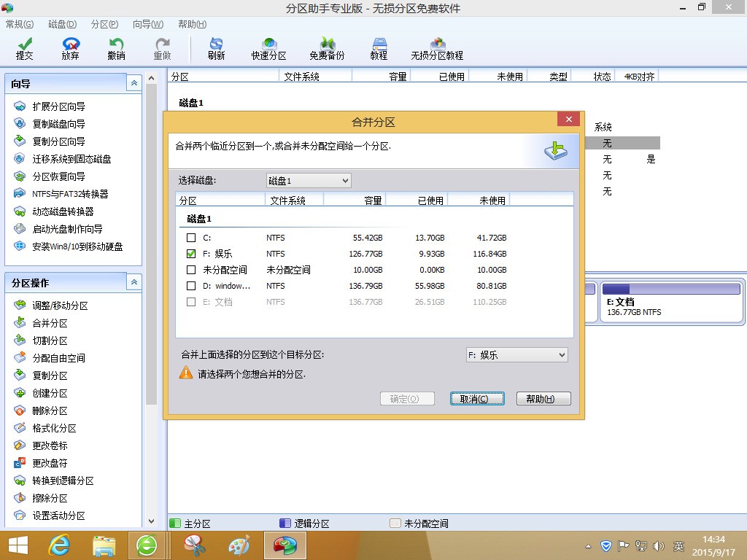This screenshot has width=747, height=560.
Task: Click the 免费备份 backup icon
Action: [327, 49]
